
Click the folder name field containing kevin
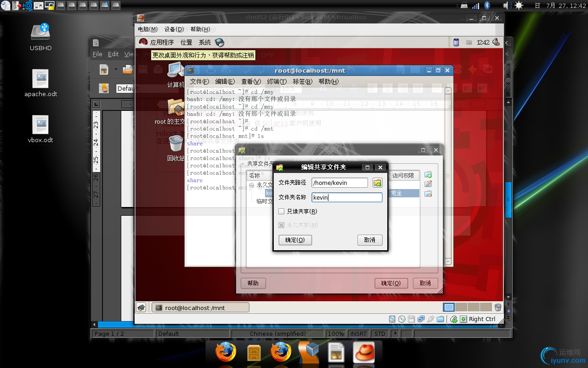click(347, 197)
